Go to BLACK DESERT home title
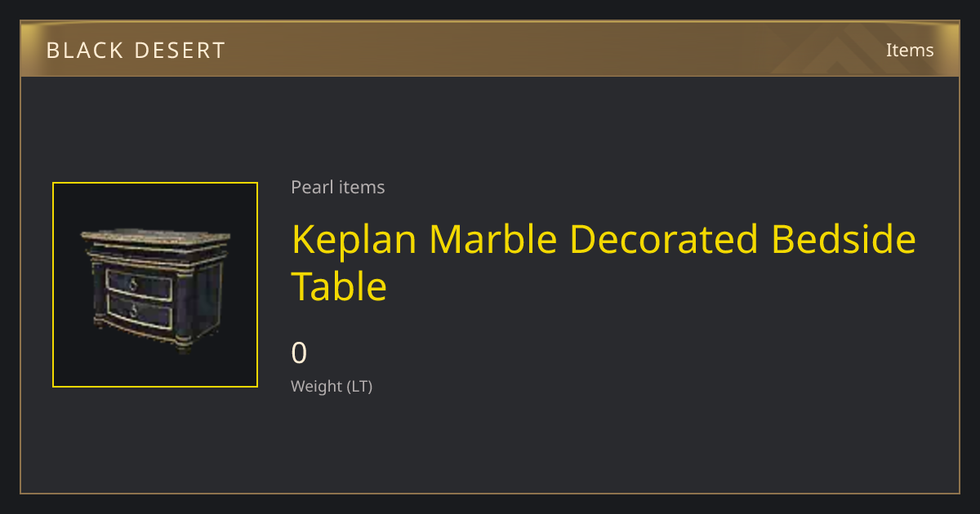Screen dimensions: 980x514 (136, 51)
